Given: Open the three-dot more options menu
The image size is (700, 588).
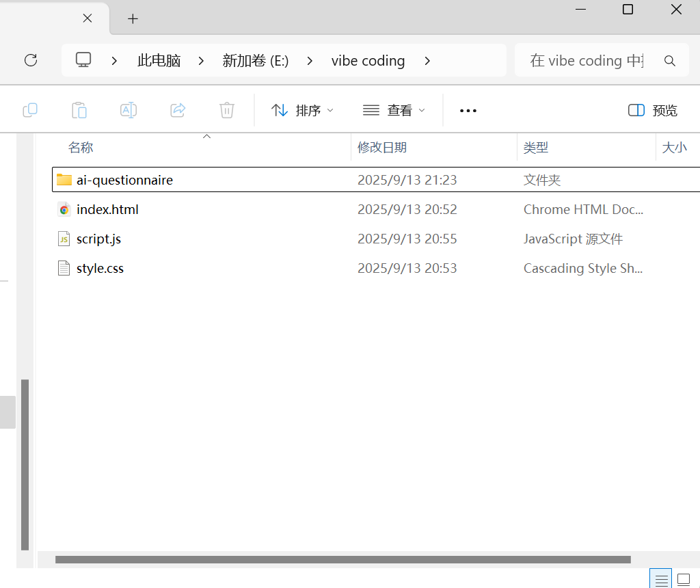Looking at the screenshot, I should tap(468, 110).
